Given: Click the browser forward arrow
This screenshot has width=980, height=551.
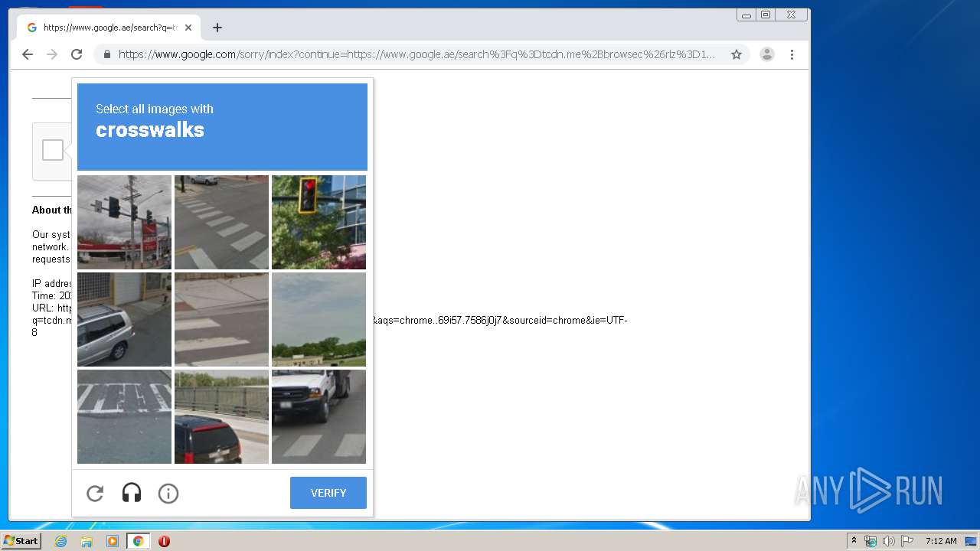Looking at the screenshot, I should pyautogui.click(x=52, y=54).
